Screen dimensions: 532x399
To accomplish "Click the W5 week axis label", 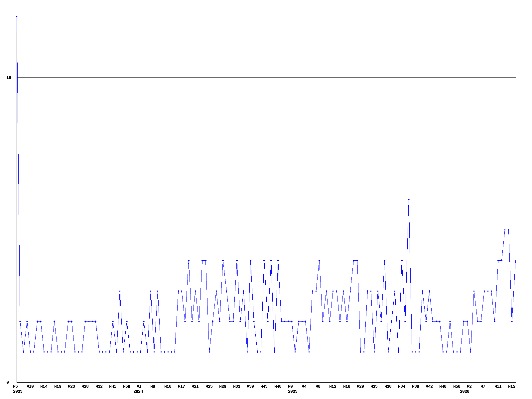I will 16,386.
